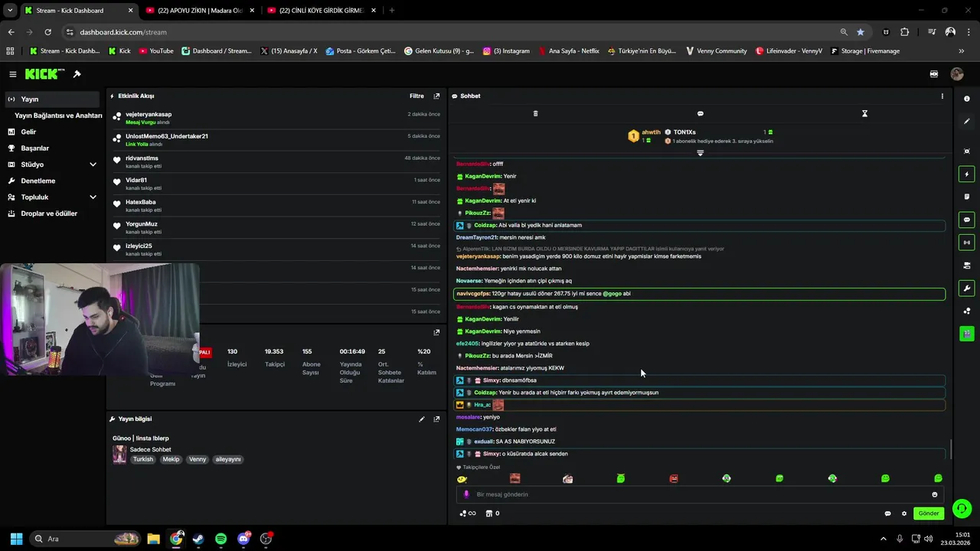
Task: Open the info panel in right sidebar
Action: pyautogui.click(x=966, y=99)
